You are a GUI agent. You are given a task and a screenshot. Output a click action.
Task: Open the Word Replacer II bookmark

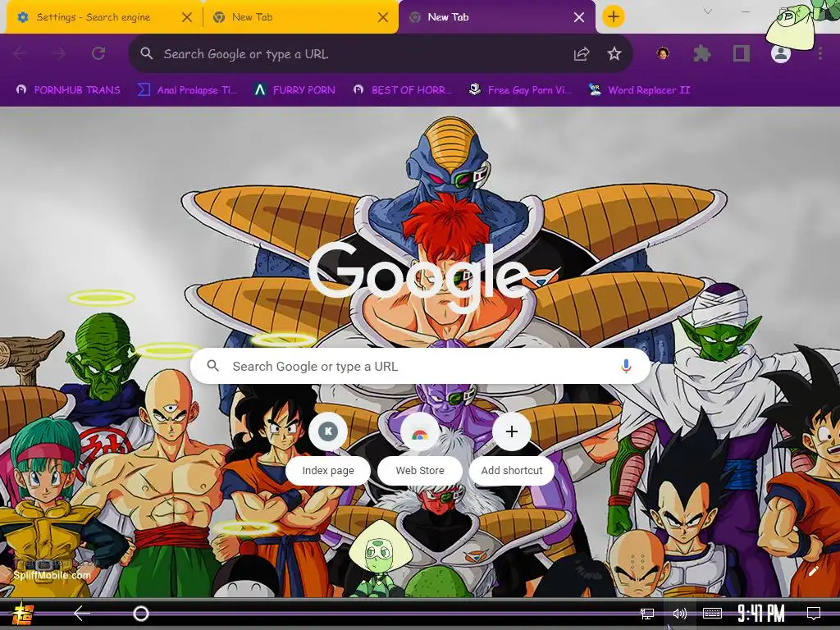pos(639,90)
